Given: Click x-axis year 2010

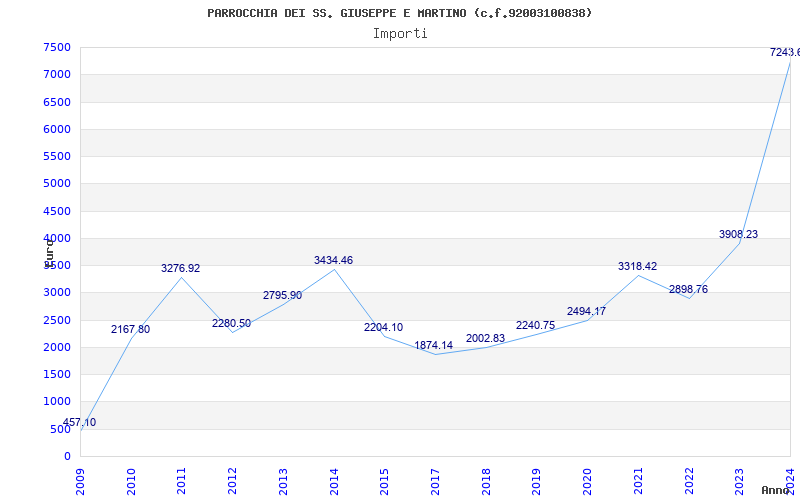Looking at the screenshot, I should (131, 482).
